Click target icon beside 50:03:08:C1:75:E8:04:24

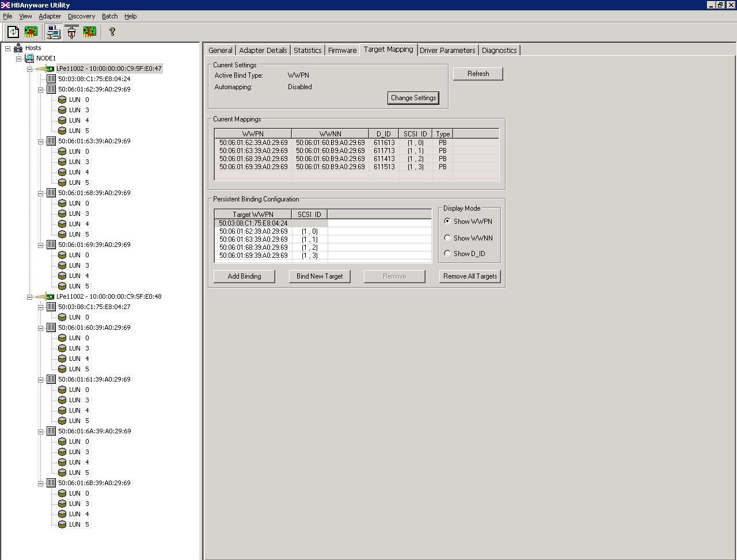(x=51, y=79)
